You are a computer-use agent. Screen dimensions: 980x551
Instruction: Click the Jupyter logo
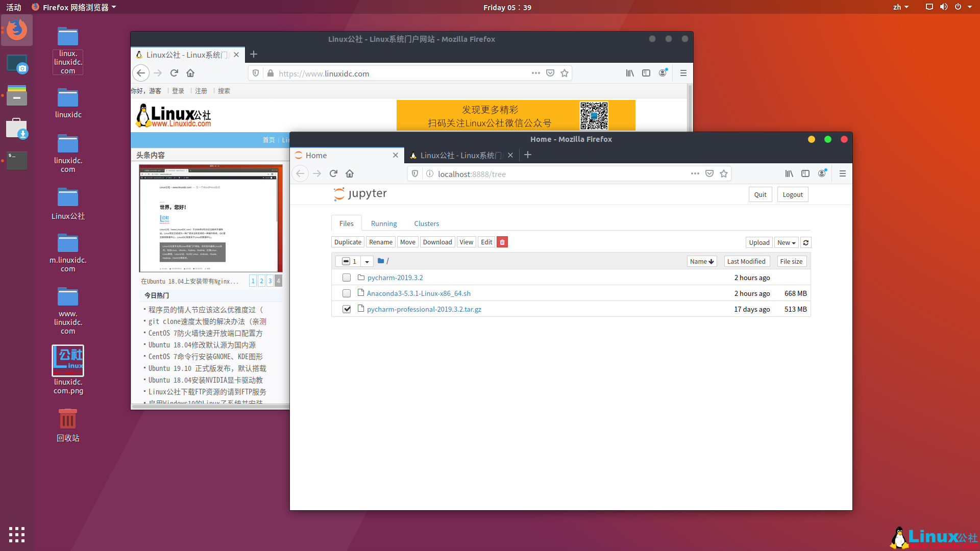tap(360, 194)
